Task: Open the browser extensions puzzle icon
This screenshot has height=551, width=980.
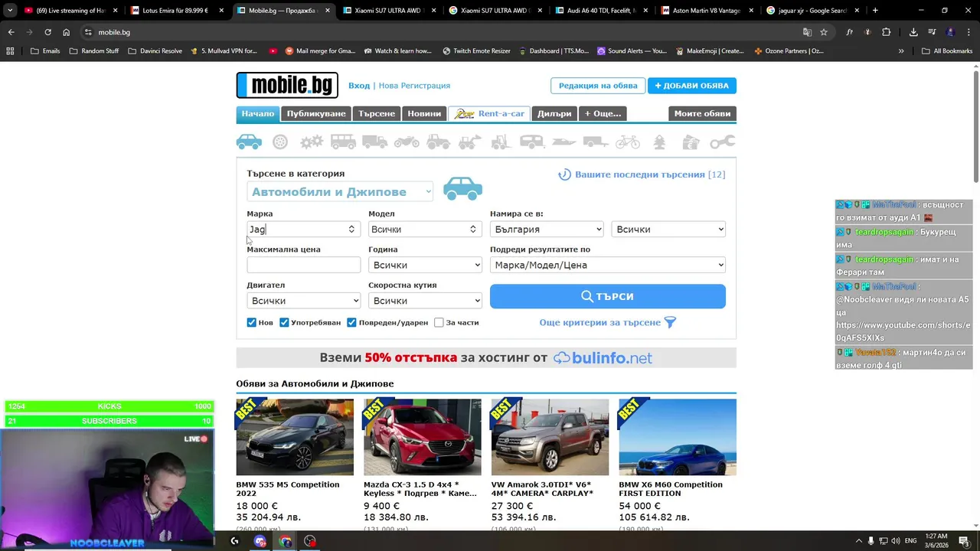Action: click(887, 32)
